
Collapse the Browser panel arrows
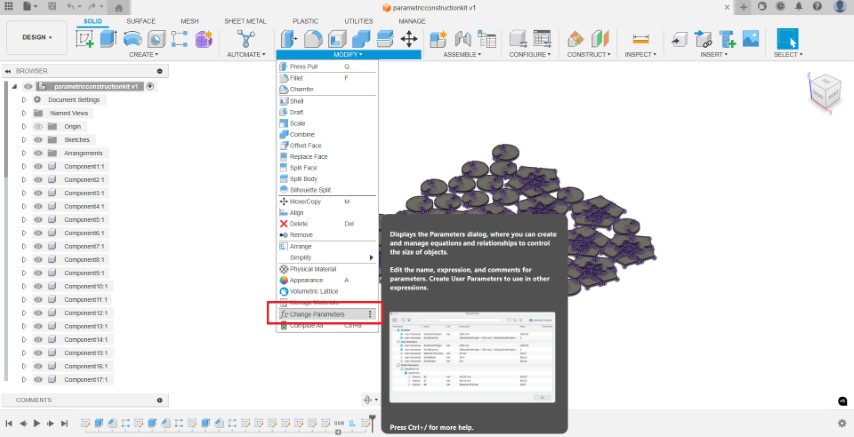pos(8,71)
